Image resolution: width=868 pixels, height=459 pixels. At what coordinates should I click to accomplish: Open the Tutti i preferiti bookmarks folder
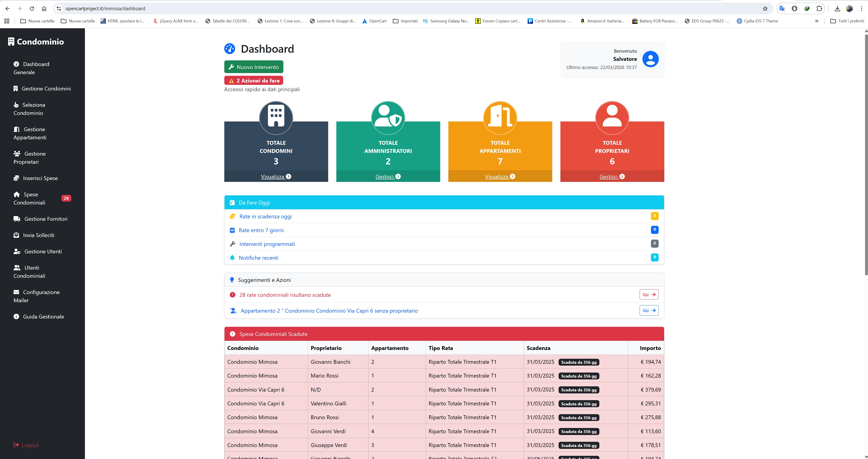[x=847, y=21]
